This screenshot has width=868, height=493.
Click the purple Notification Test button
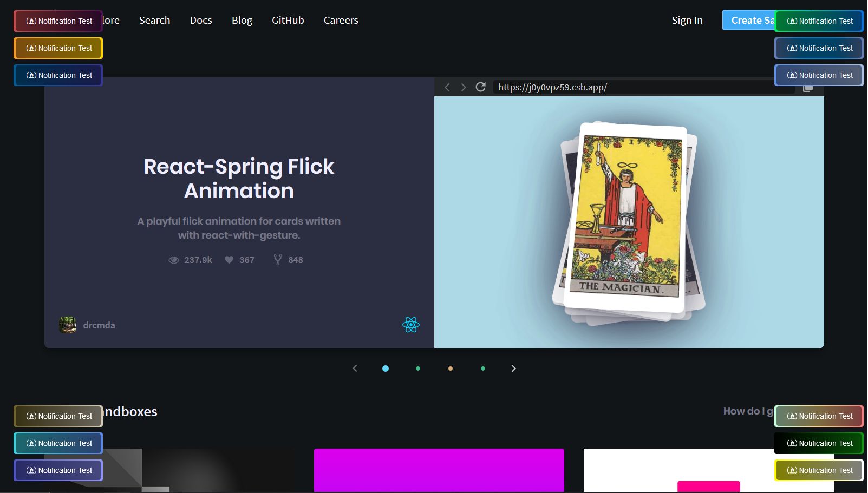pyautogui.click(x=58, y=470)
